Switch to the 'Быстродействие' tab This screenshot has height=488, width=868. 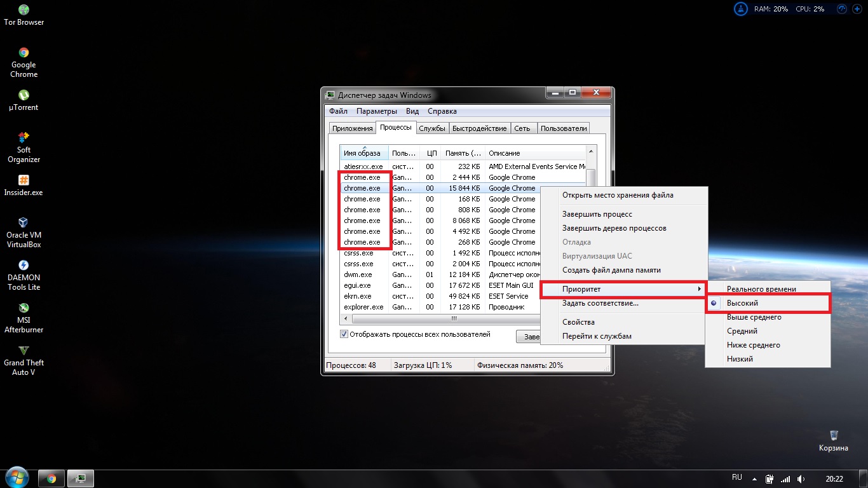pos(479,128)
